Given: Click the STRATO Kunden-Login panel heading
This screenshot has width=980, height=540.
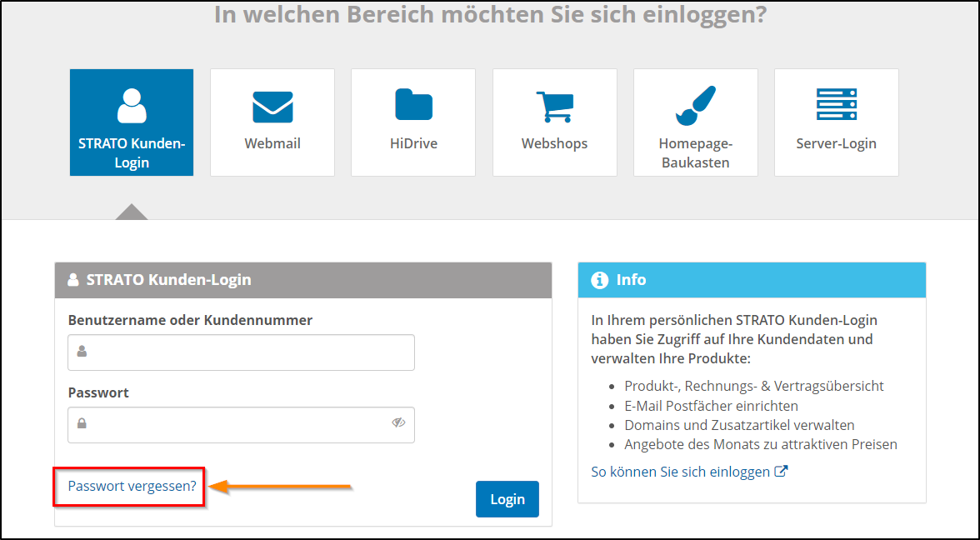Looking at the screenshot, I should click(168, 279).
